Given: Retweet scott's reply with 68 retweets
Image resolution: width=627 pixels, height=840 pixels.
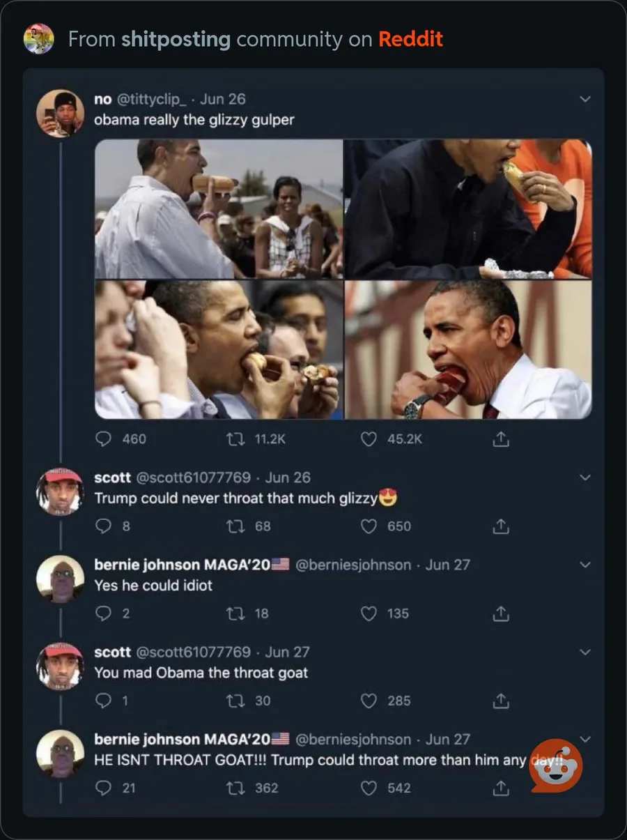Looking at the screenshot, I should tap(236, 526).
